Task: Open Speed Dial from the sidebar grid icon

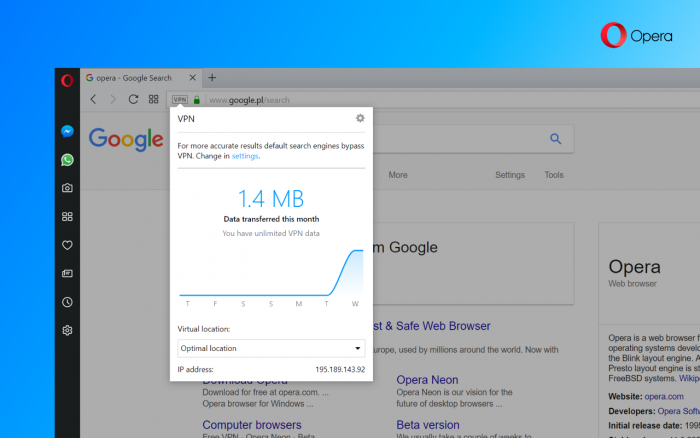Action: tap(67, 217)
